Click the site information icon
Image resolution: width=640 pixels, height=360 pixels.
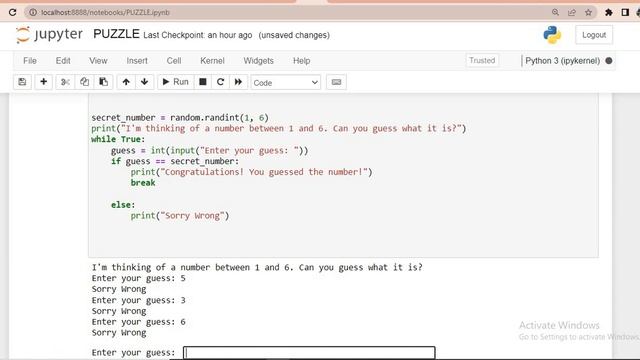[33, 12]
